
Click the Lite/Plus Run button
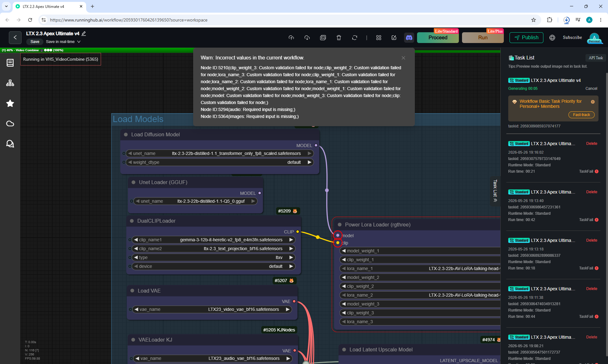pyautogui.click(x=483, y=38)
